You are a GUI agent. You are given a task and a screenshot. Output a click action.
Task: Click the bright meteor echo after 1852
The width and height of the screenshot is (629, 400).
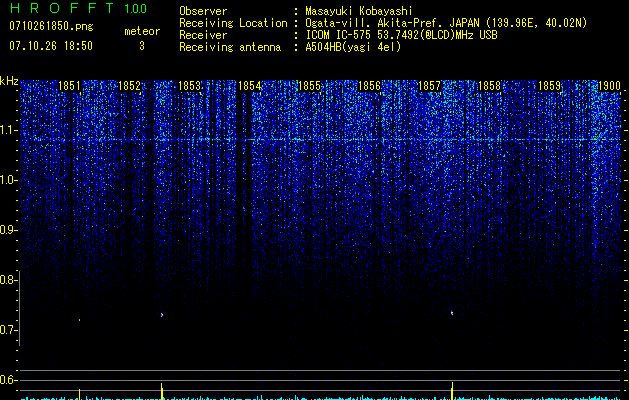[x=162, y=315]
